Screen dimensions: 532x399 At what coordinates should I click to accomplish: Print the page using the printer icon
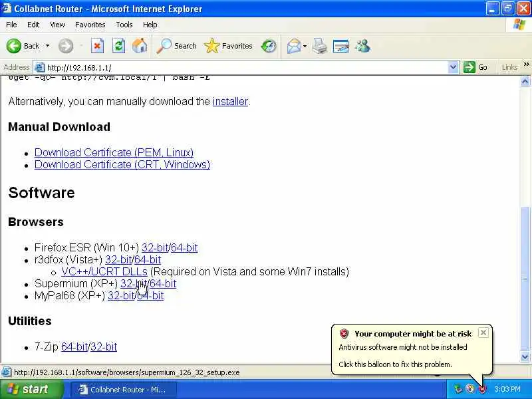(x=320, y=46)
